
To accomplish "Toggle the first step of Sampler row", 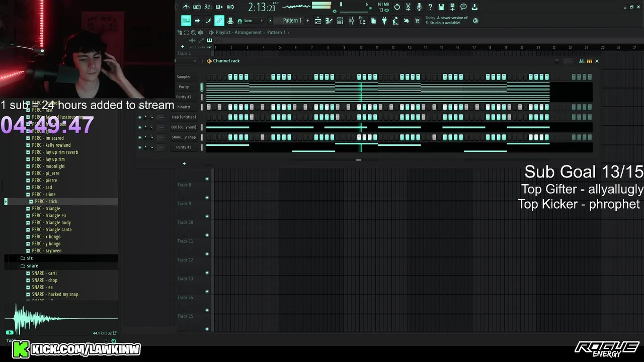I will click(x=209, y=77).
